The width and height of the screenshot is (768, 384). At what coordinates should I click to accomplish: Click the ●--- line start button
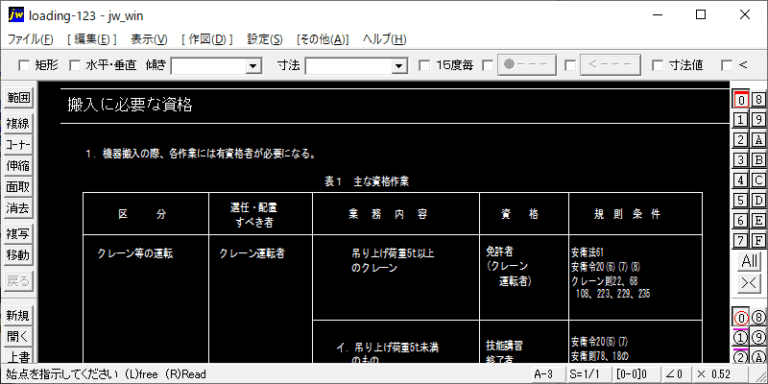[527, 65]
